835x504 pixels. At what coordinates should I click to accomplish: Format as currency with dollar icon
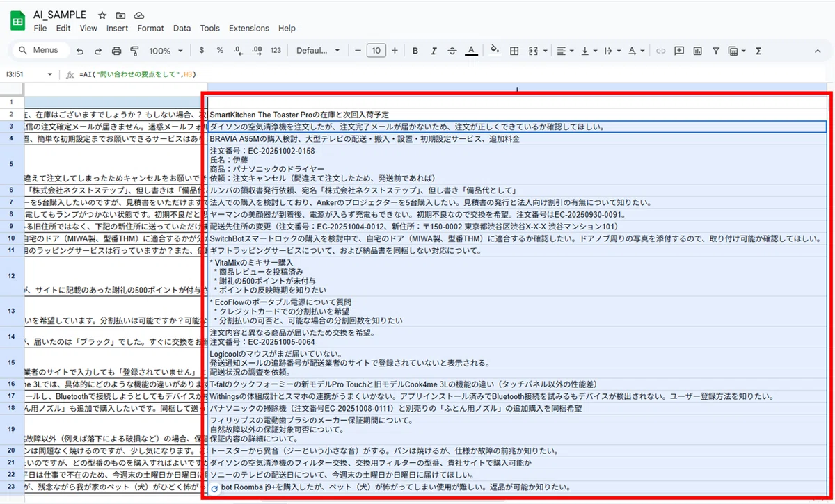click(x=202, y=51)
